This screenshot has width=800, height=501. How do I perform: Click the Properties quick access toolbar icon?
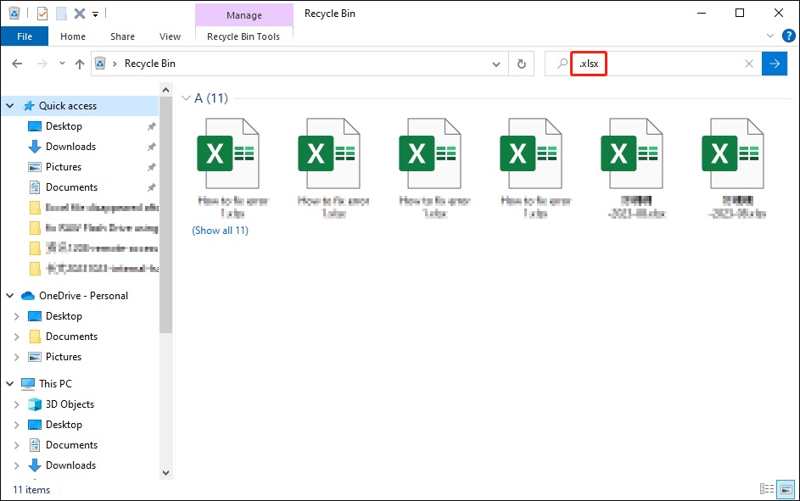tap(42, 14)
